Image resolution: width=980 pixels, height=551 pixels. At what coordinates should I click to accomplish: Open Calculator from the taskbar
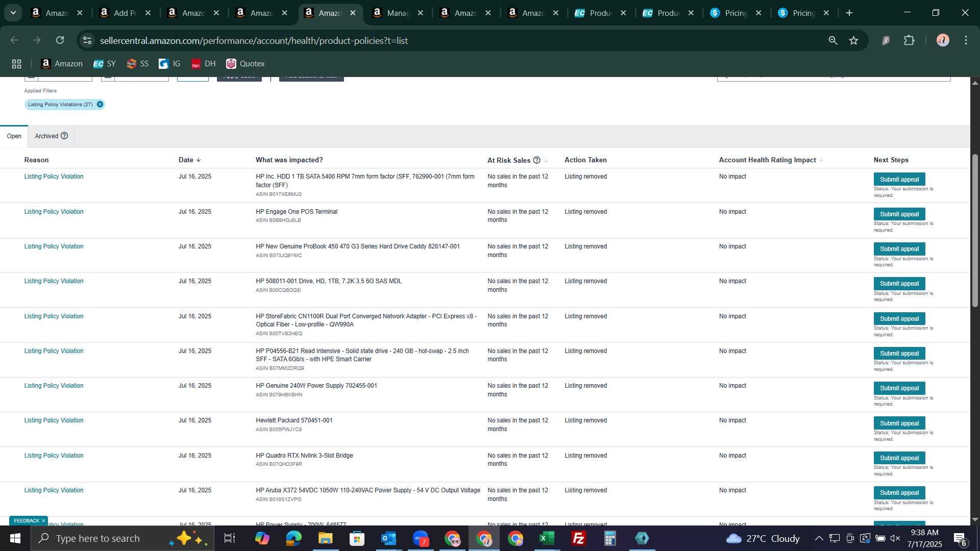pyautogui.click(x=610, y=538)
